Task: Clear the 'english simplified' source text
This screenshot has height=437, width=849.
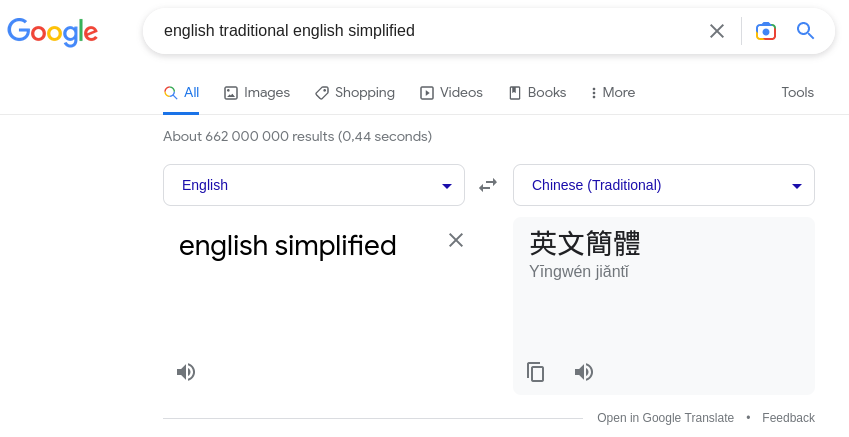Action: [x=456, y=240]
